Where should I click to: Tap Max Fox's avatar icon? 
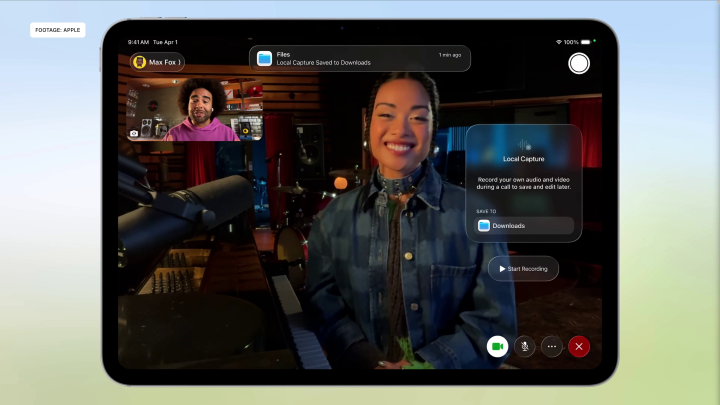click(140, 62)
